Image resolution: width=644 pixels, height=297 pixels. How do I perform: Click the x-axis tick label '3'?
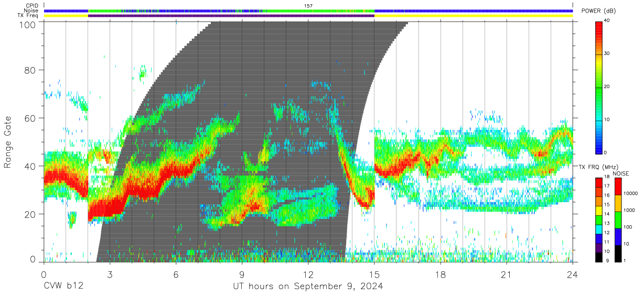(110, 274)
